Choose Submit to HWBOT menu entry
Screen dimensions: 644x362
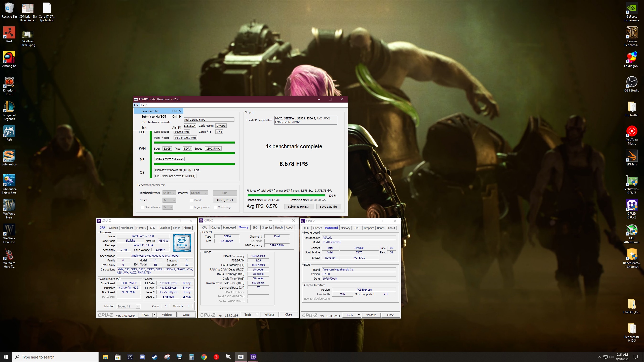coord(159,116)
